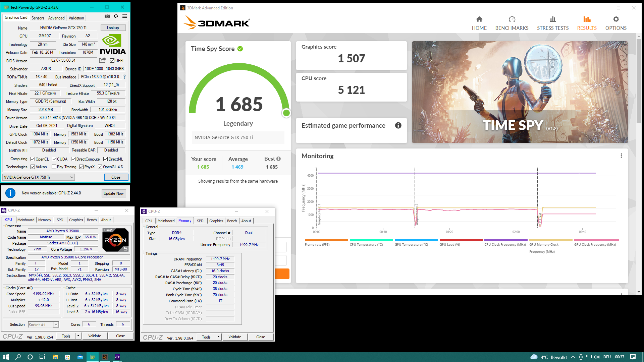Open Task View on taskbar
Image resolution: width=644 pixels, height=362 pixels.
pyautogui.click(x=42, y=357)
